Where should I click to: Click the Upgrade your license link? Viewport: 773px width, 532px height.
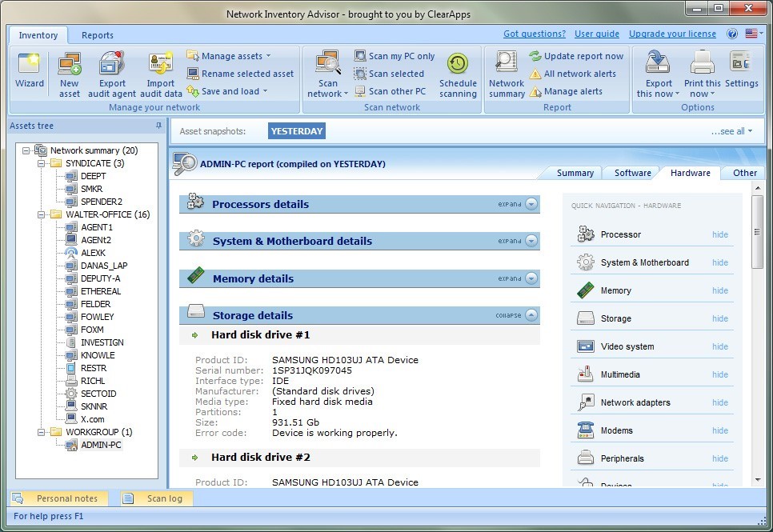(x=672, y=34)
